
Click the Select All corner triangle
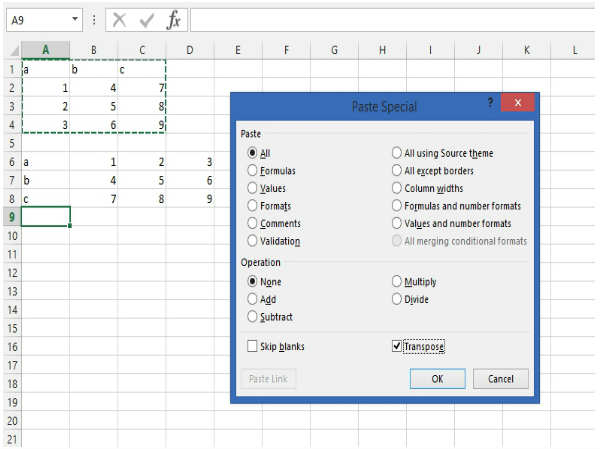[x=12, y=50]
